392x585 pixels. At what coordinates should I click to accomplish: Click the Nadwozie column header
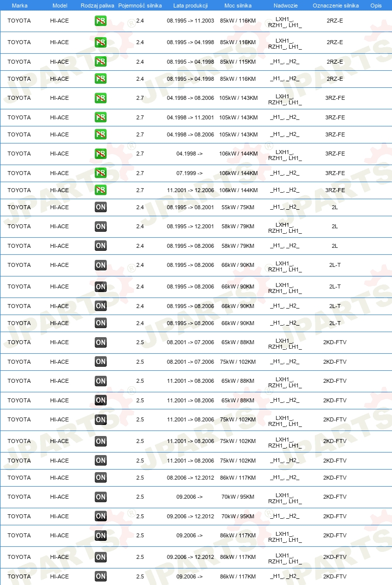point(285,6)
